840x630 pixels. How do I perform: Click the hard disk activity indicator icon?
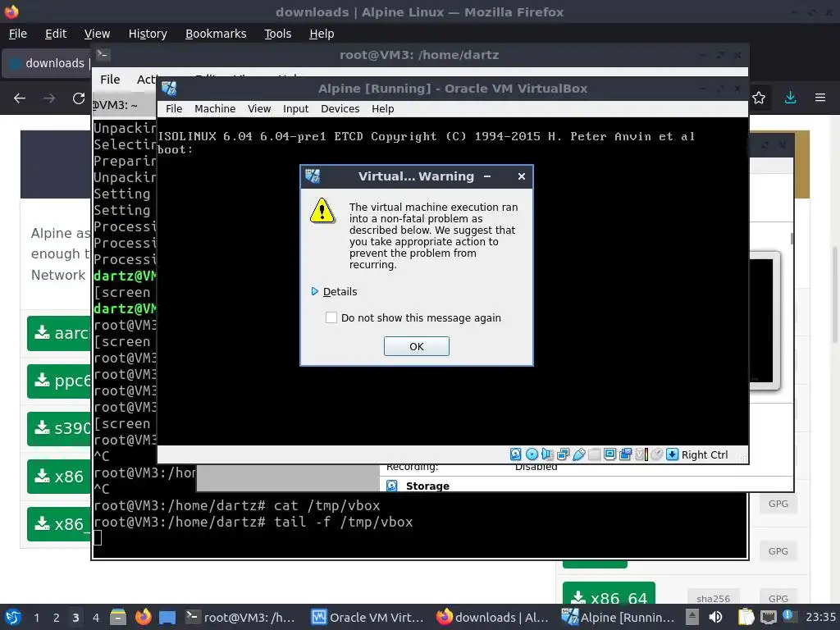515,454
